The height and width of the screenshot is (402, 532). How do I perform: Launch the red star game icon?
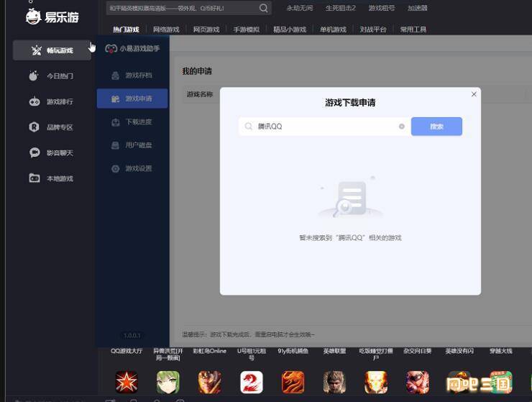pos(127,383)
